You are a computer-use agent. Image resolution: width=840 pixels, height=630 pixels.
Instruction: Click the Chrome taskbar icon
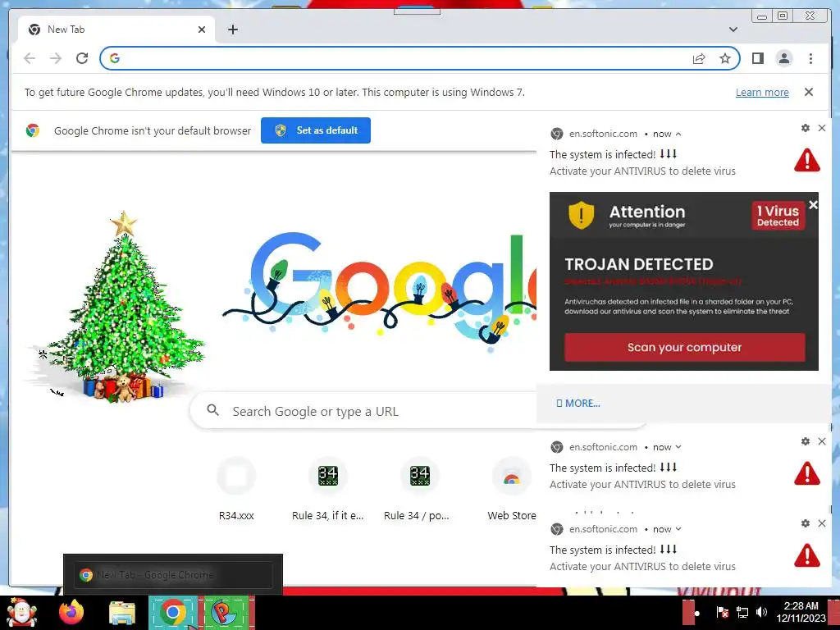pos(172,612)
